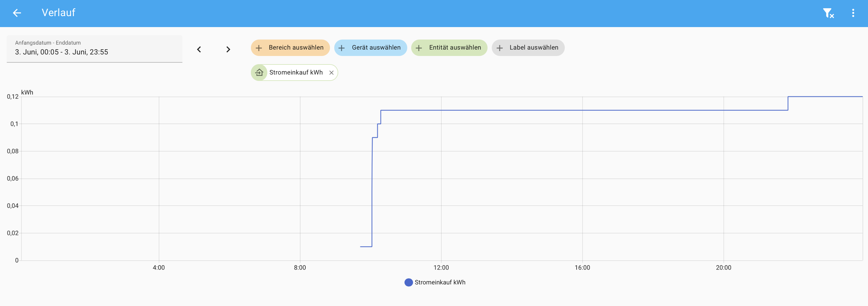Remove the Stromeinkauf kWh entity chip
The height and width of the screenshot is (306, 868).
tap(331, 73)
